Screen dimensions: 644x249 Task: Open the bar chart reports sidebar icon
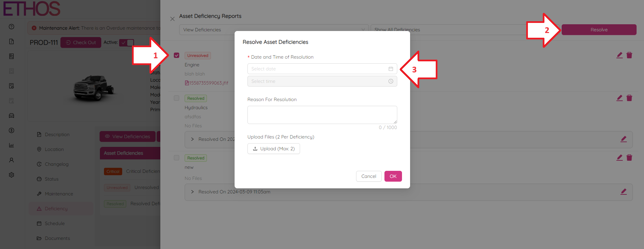pos(11,145)
